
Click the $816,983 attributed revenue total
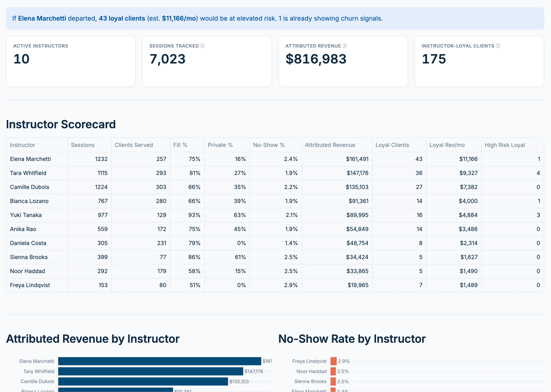pyautogui.click(x=316, y=59)
